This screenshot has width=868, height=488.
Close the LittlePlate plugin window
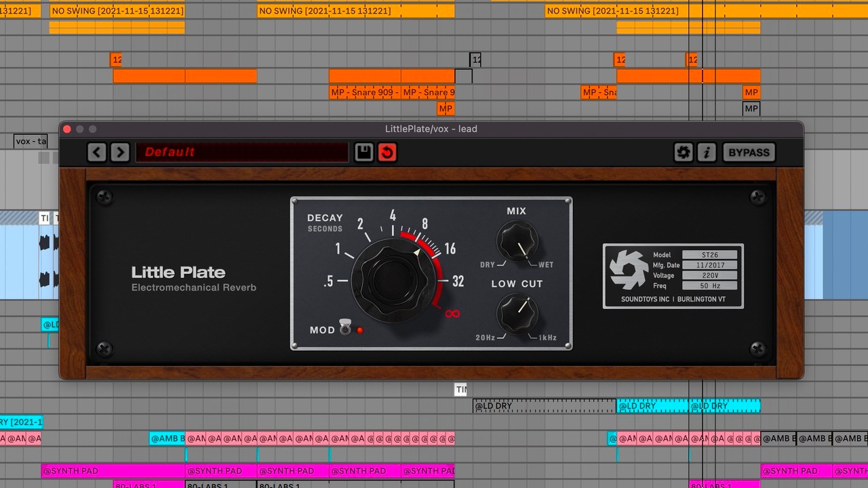tap(67, 129)
